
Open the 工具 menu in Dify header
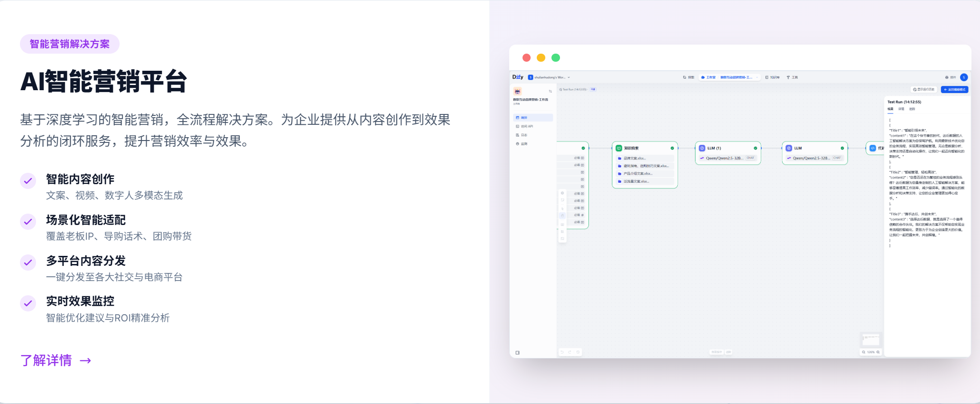pos(792,77)
